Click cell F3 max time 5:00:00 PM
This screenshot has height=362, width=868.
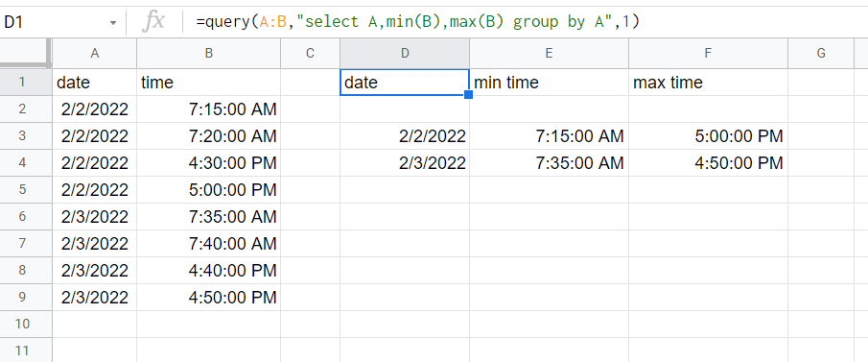click(708, 135)
